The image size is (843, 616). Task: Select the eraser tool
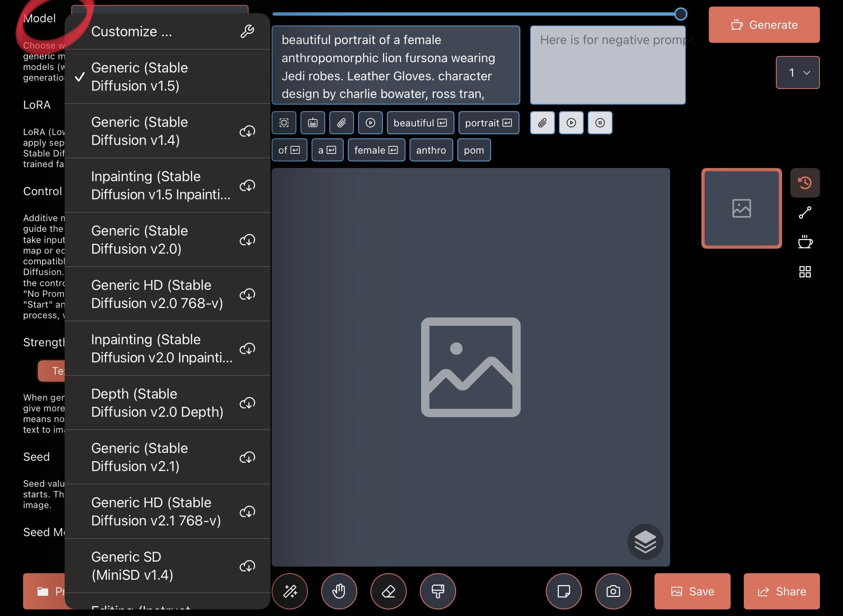click(388, 591)
